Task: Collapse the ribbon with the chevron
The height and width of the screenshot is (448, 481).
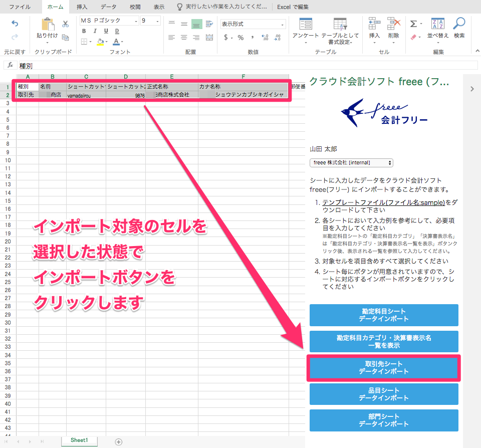Action: [x=477, y=51]
